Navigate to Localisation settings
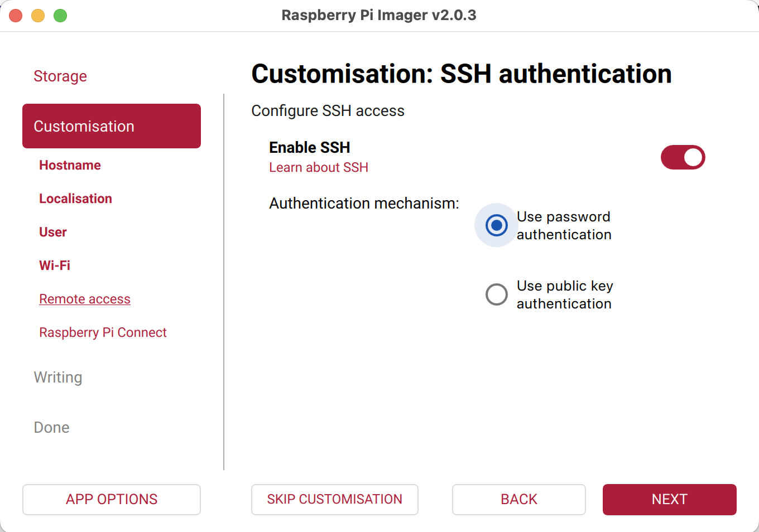Viewport: 759px width, 532px height. [x=75, y=199]
